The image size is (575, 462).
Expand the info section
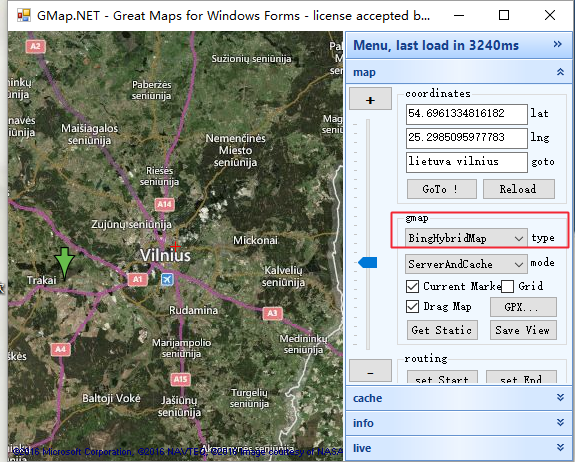(x=560, y=422)
